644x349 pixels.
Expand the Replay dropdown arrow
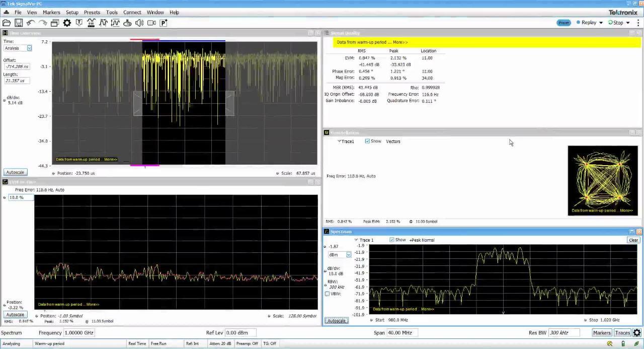pos(601,23)
